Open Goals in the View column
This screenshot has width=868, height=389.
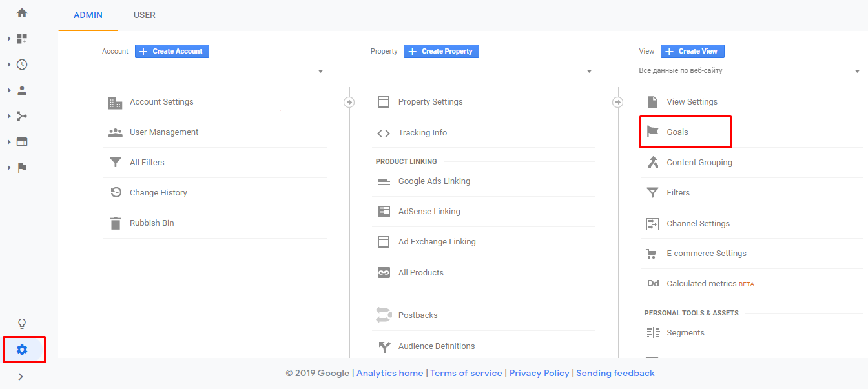(x=677, y=132)
